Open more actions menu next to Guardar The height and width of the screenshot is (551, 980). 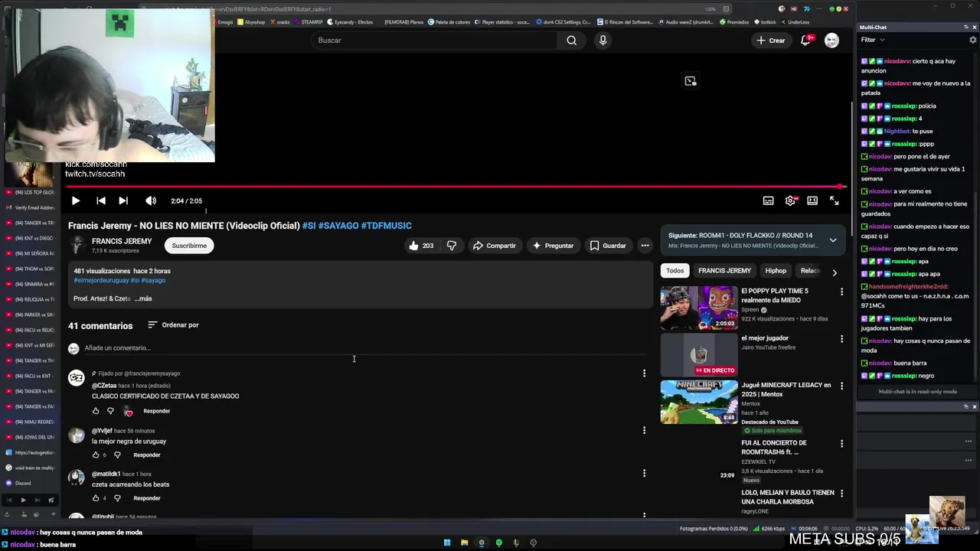[x=645, y=246]
